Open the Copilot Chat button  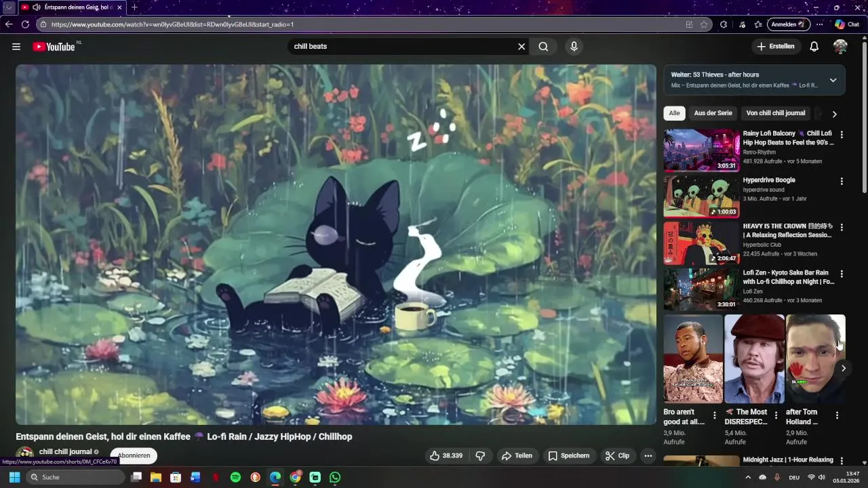coord(848,24)
